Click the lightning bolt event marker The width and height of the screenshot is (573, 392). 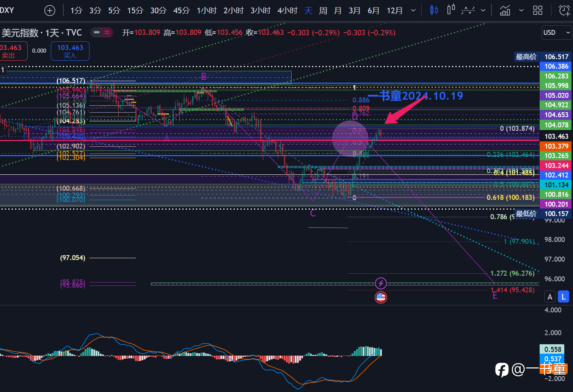coord(381,283)
